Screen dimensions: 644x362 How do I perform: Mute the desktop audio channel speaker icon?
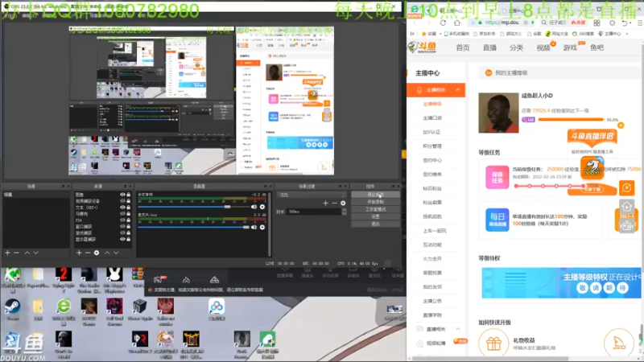tap(254, 207)
